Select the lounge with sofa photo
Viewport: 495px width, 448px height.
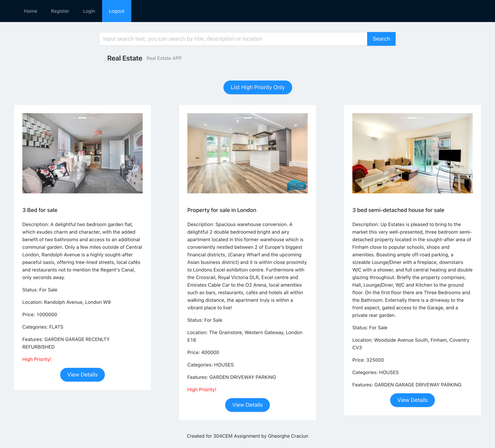pyautogui.click(x=412, y=153)
